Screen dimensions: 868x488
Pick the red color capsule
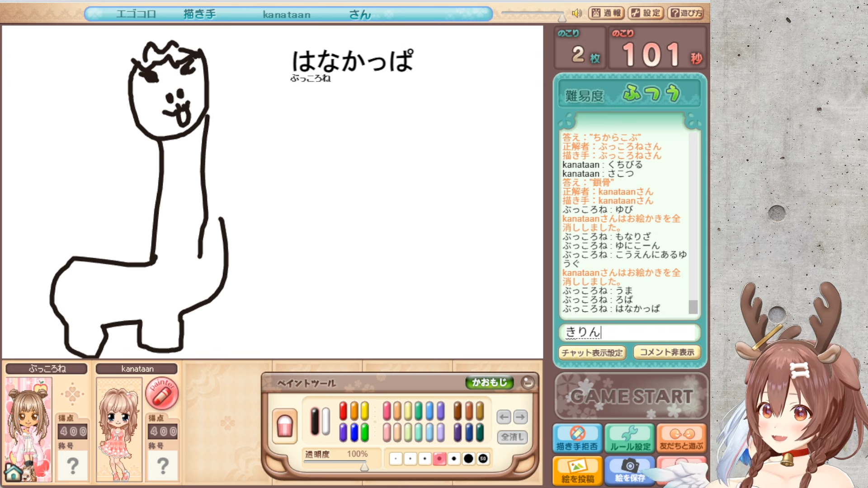point(343,411)
